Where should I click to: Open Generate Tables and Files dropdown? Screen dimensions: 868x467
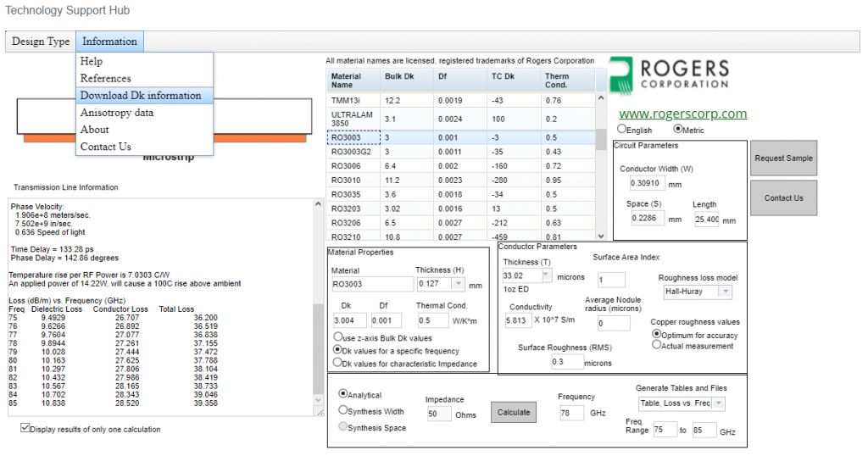(719, 403)
